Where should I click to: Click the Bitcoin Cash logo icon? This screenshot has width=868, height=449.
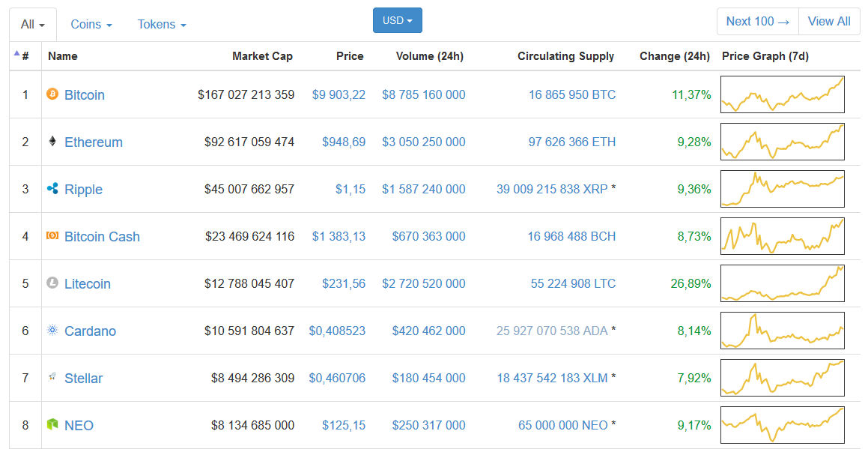(52, 235)
